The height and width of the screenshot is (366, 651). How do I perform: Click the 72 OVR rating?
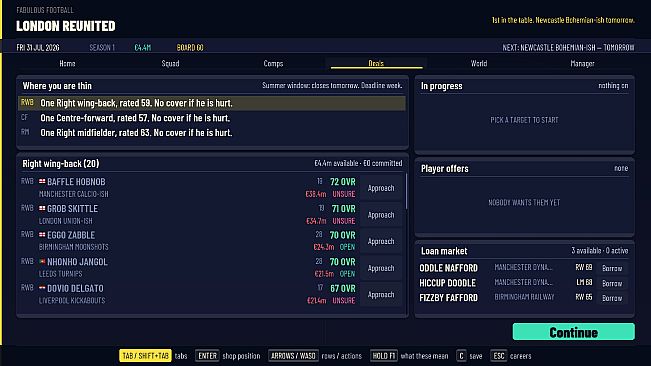click(343, 182)
